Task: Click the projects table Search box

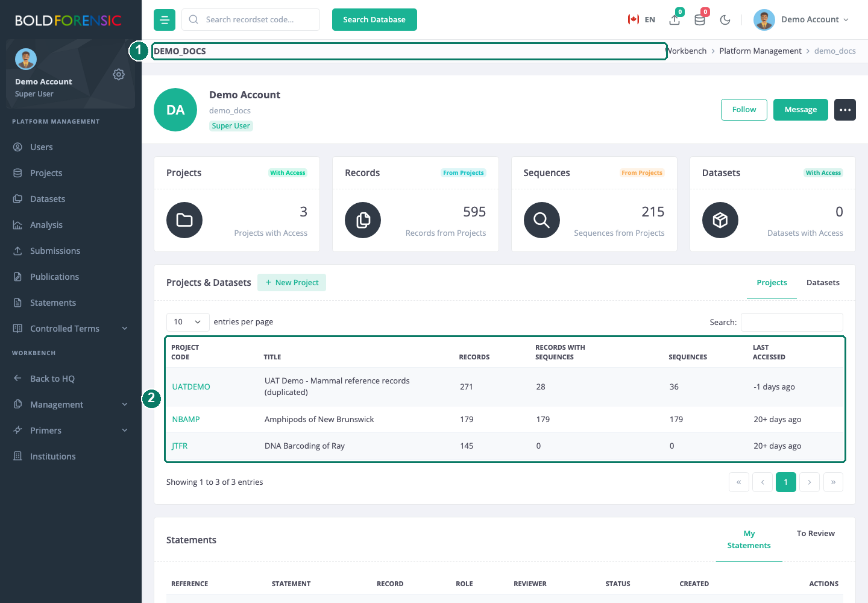Action: click(x=792, y=322)
